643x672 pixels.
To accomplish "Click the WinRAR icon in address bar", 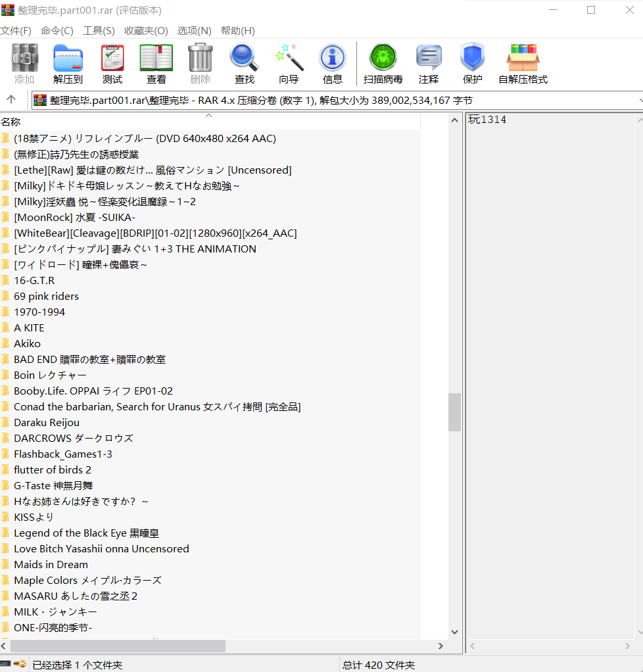I will click(40, 100).
